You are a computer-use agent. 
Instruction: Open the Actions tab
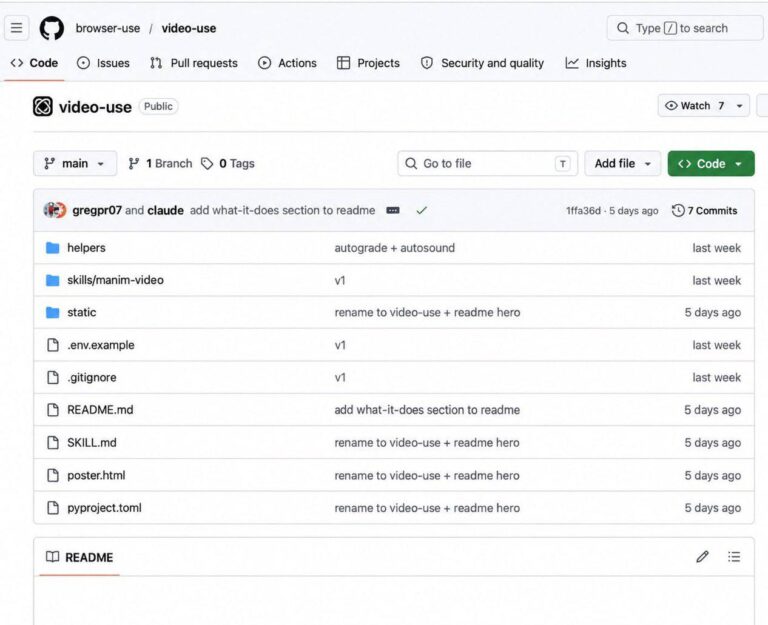[x=288, y=63]
